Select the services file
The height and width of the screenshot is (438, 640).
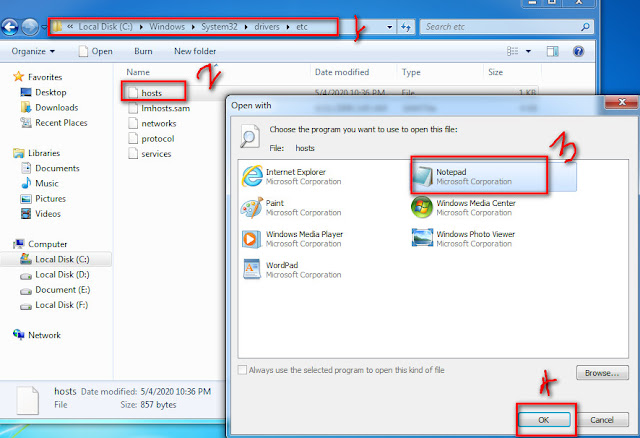(150, 154)
